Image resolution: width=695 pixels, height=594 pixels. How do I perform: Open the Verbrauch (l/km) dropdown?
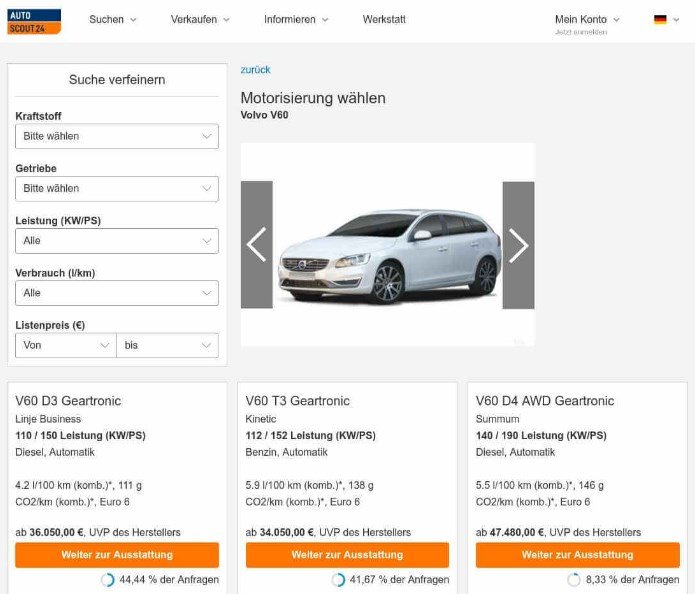pos(117,293)
